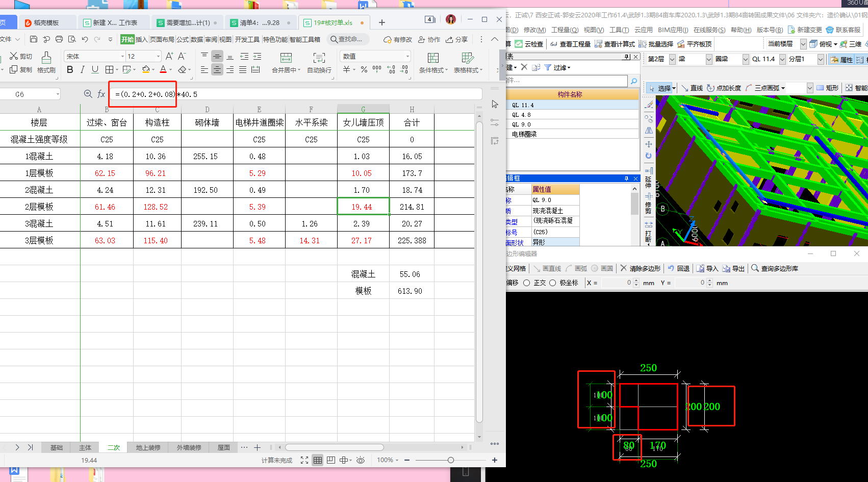Click the 平齐板顶 button

coord(694,44)
